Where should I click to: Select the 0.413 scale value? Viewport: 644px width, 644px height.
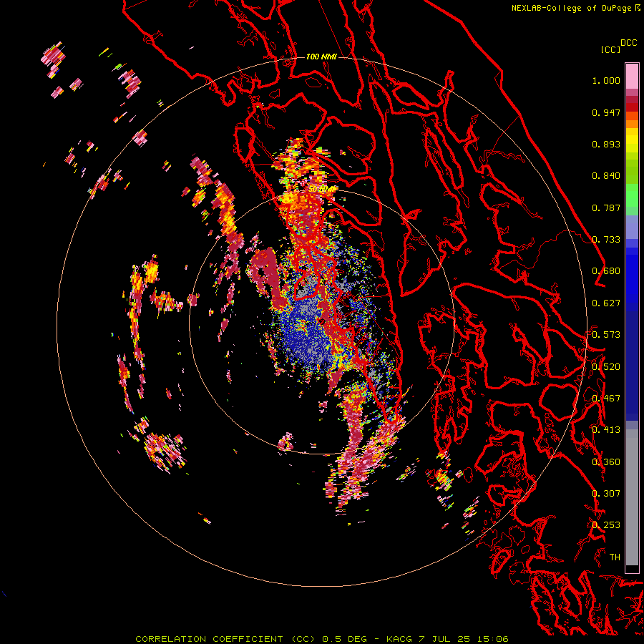606,430
